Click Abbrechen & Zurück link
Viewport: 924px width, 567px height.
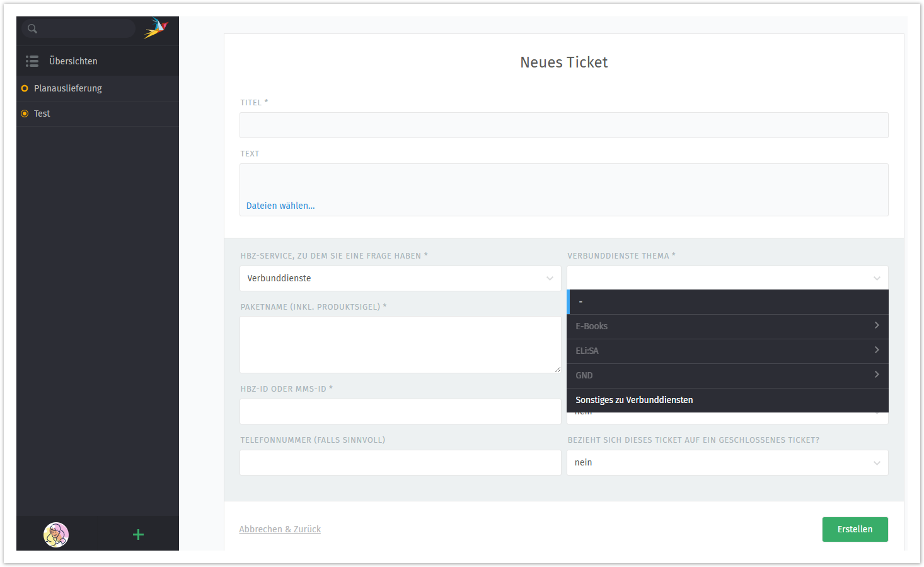click(280, 529)
